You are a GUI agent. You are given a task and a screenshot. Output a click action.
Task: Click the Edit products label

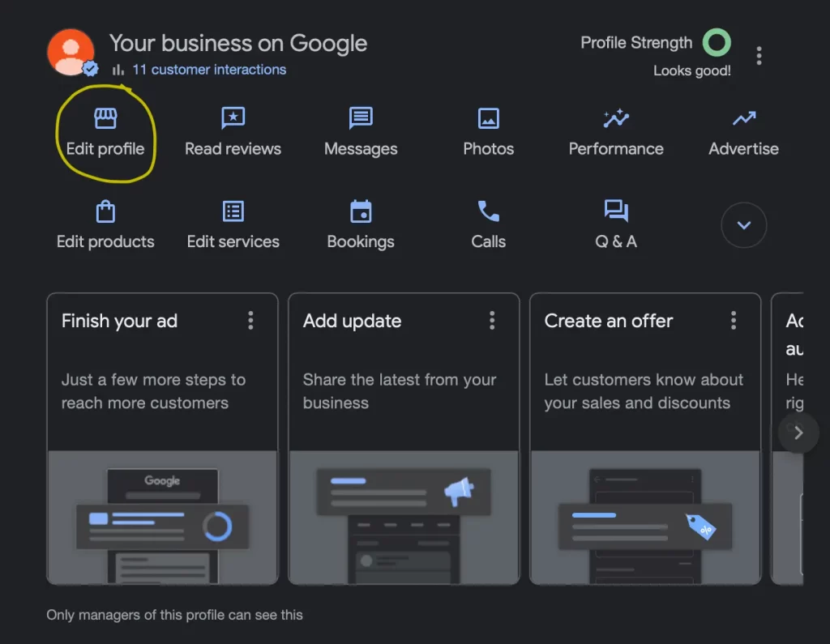point(105,242)
